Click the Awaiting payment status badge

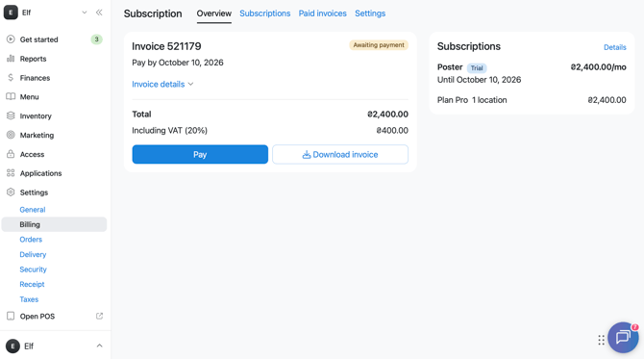pos(379,45)
